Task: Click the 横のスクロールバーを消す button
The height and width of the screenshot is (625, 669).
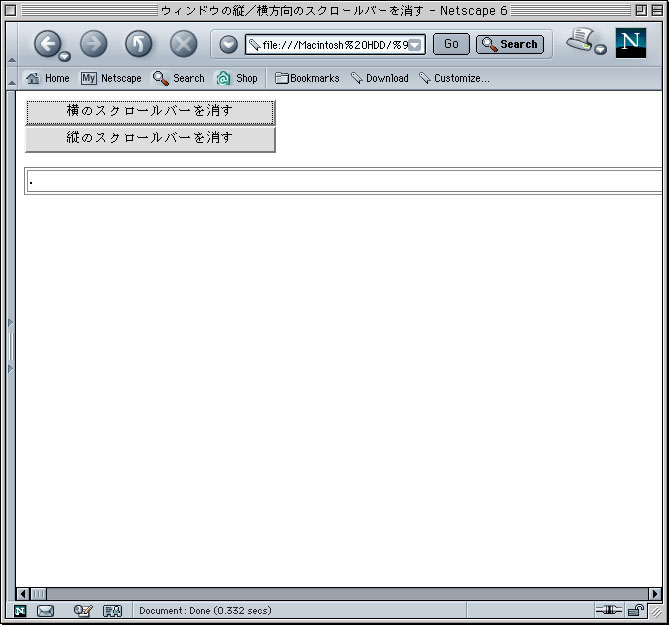Action: click(x=150, y=113)
